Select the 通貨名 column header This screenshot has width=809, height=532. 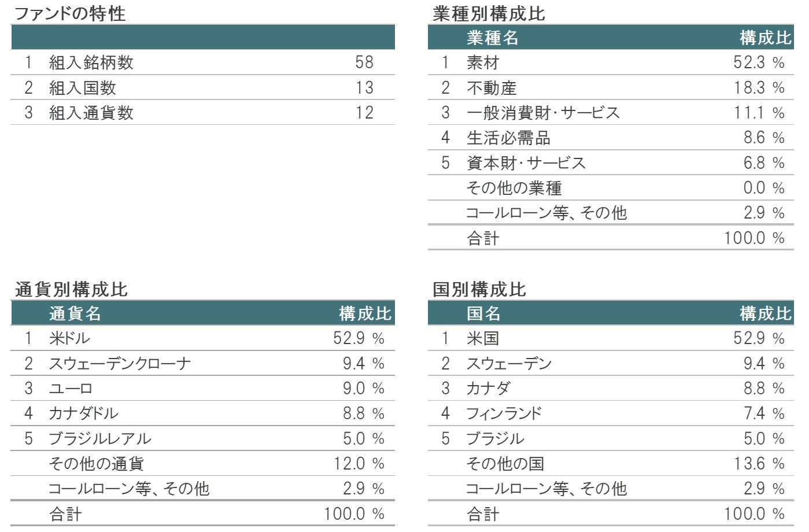(x=75, y=314)
